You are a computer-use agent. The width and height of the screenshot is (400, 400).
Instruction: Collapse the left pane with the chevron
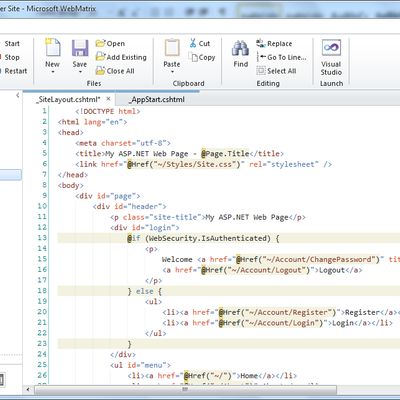(18, 96)
